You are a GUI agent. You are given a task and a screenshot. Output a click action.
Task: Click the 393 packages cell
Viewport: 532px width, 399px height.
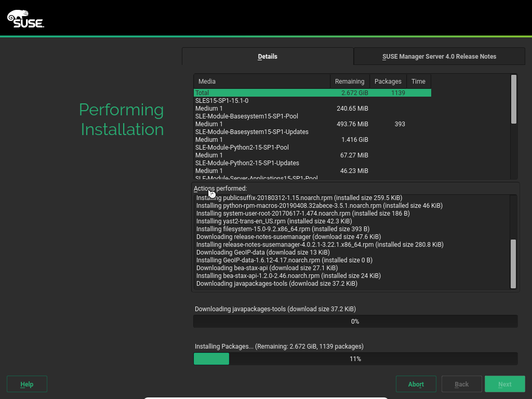click(400, 124)
